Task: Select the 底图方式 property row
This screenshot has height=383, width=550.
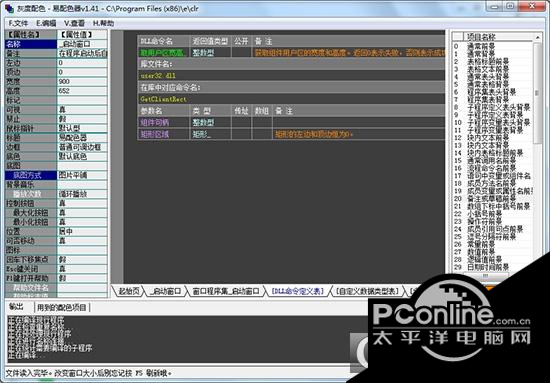Action: coord(31,175)
